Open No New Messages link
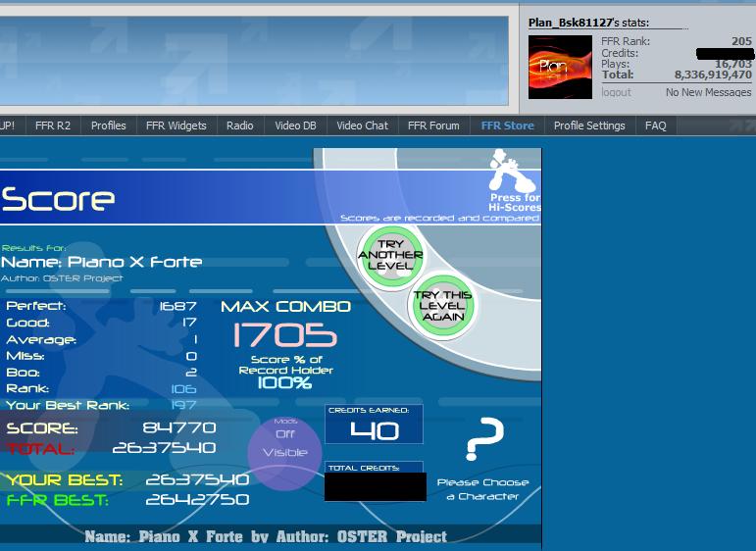Viewport: 756px width, 551px height. (x=708, y=92)
